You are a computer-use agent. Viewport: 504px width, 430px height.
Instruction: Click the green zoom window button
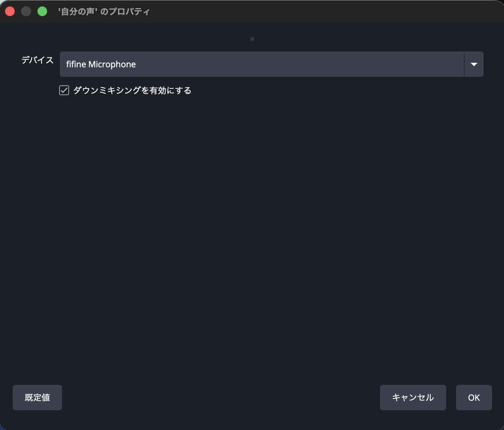tap(42, 11)
